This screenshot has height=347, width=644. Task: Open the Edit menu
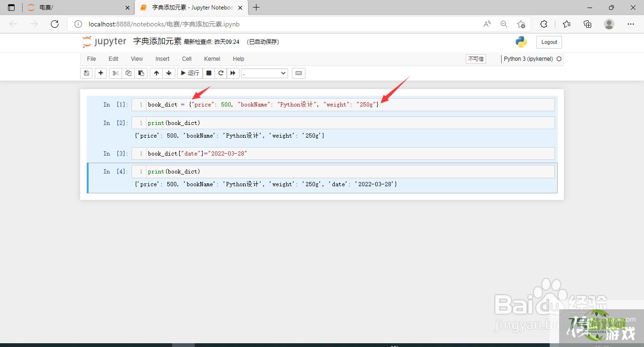pos(114,59)
